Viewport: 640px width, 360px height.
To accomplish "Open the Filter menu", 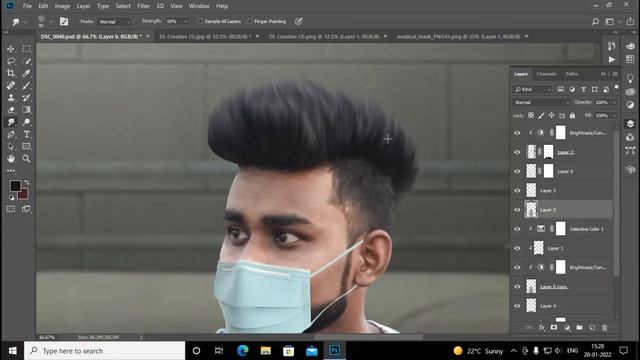I will [143, 6].
